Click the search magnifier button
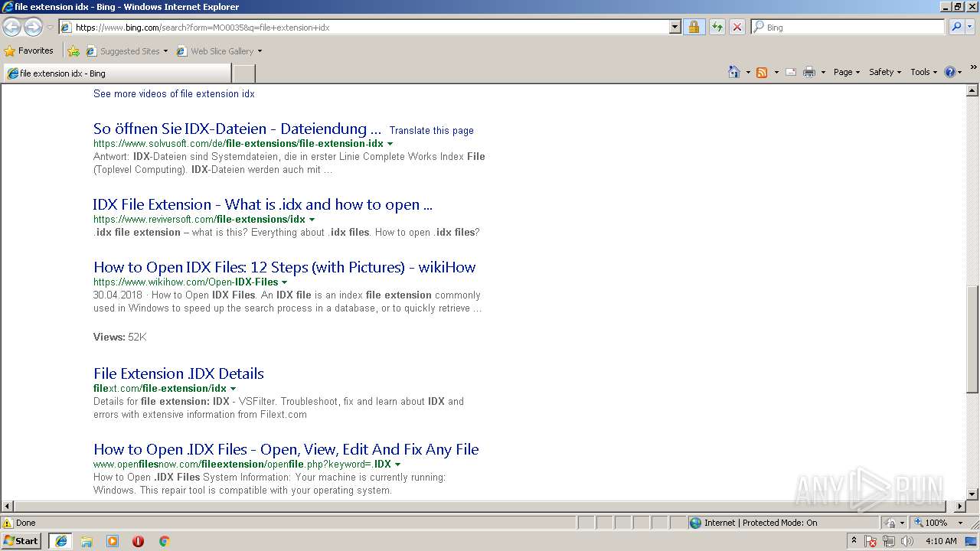 [x=956, y=27]
